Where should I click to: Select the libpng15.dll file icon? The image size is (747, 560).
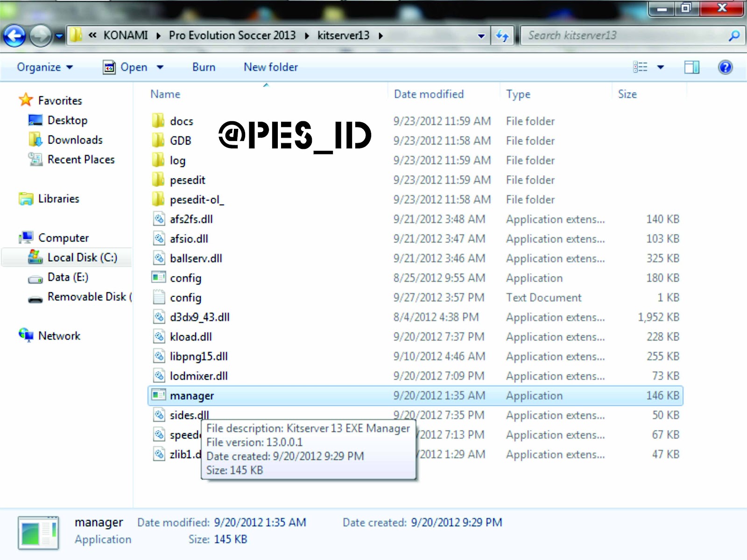click(x=159, y=356)
